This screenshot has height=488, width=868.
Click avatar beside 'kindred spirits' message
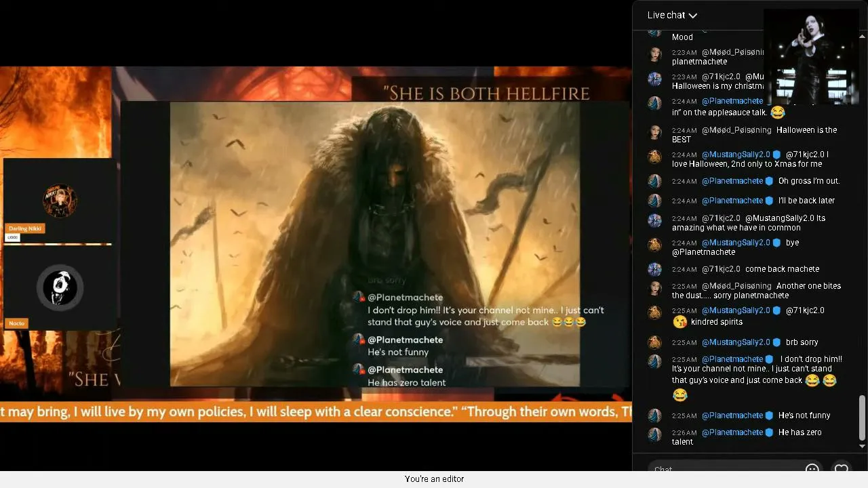[654, 312]
